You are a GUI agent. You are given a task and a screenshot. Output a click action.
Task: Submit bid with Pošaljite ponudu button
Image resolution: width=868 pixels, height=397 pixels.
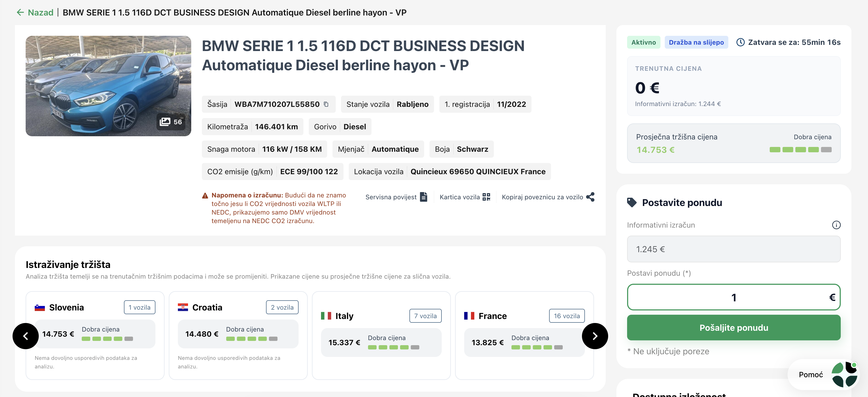pyautogui.click(x=734, y=328)
